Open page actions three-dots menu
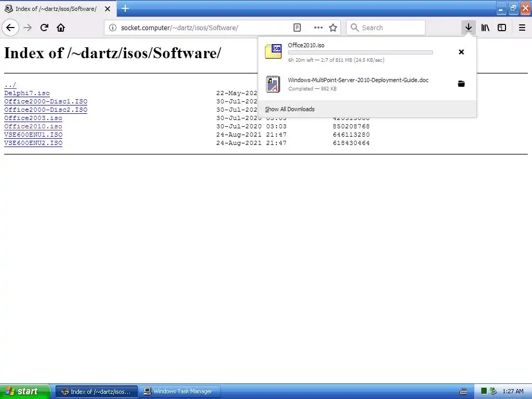Image resolution: width=532 pixels, height=399 pixels. click(x=318, y=28)
